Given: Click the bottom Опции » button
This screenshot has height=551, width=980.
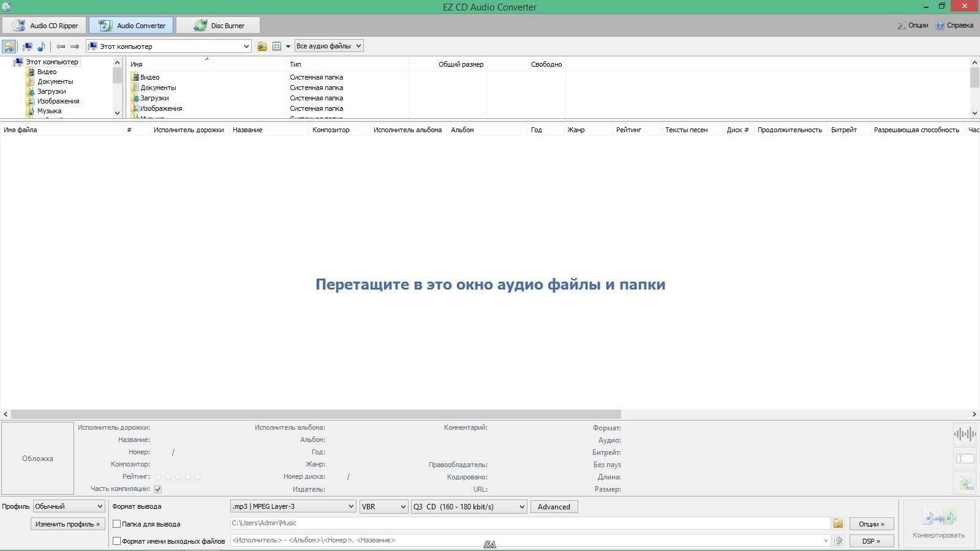Looking at the screenshot, I should pyautogui.click(x=871, y=524).
